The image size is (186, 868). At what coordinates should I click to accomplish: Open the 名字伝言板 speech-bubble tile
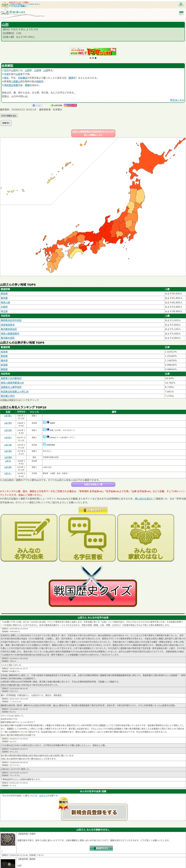[x=87, y=538]
